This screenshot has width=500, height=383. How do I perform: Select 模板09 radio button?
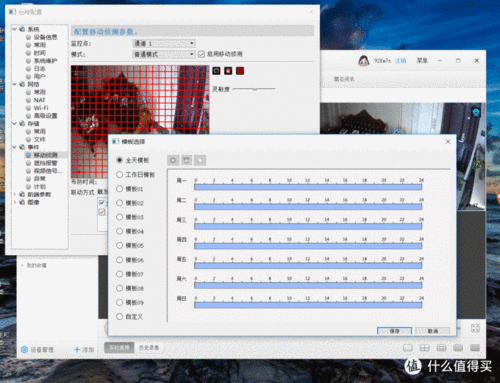click(x=119, y=302)
